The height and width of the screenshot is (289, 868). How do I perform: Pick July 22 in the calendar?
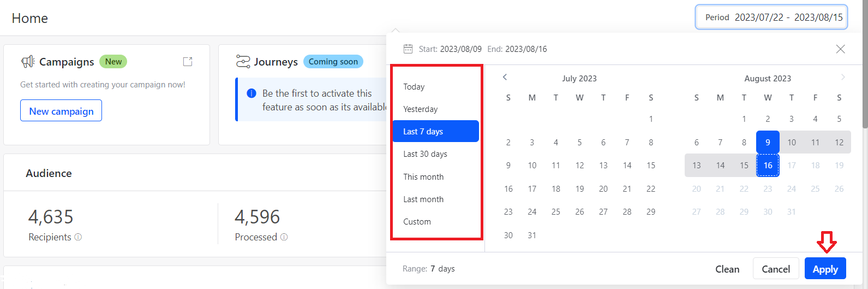click(x=651, y=188)
